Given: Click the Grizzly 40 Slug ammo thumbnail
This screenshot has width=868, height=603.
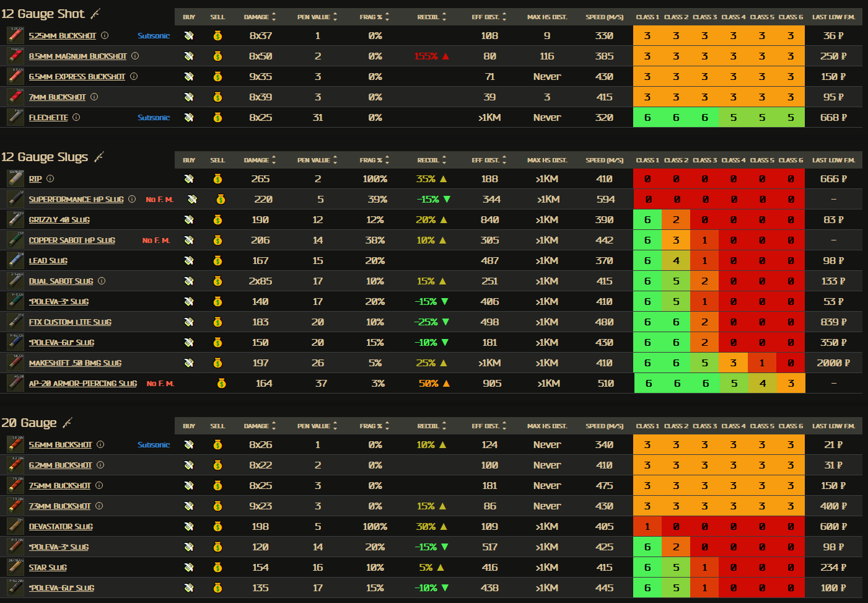Looking at the screenshot, I should point(15,219).
